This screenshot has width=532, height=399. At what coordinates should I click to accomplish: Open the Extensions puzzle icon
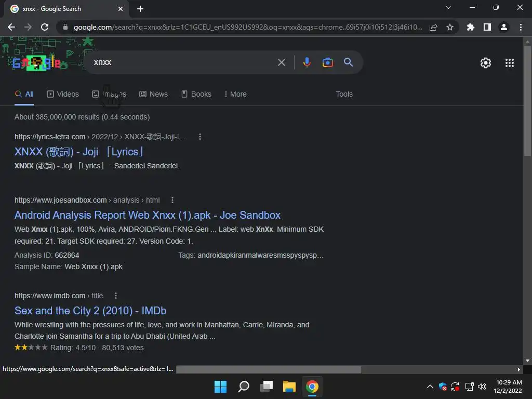click(471, 27)
